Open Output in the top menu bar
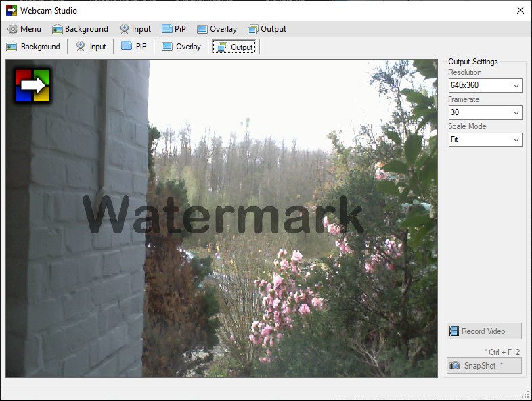Viewport: 532px width, 401px height. (x=267, y=29)
